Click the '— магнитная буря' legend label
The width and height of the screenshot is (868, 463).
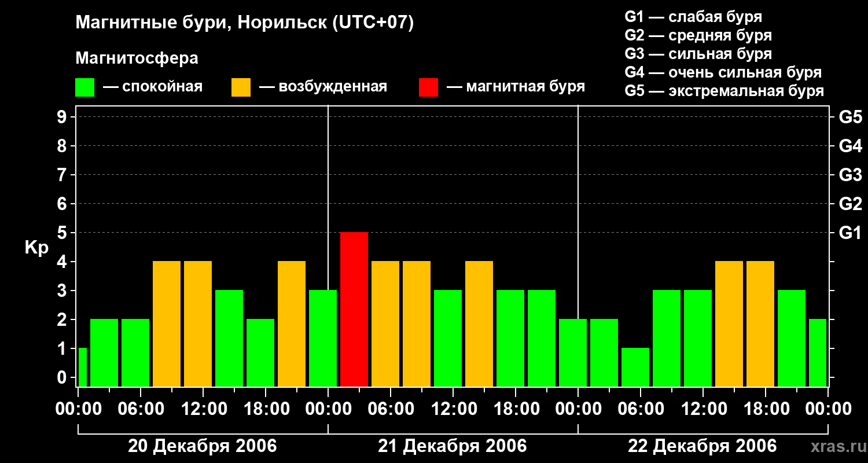(516, 87)
